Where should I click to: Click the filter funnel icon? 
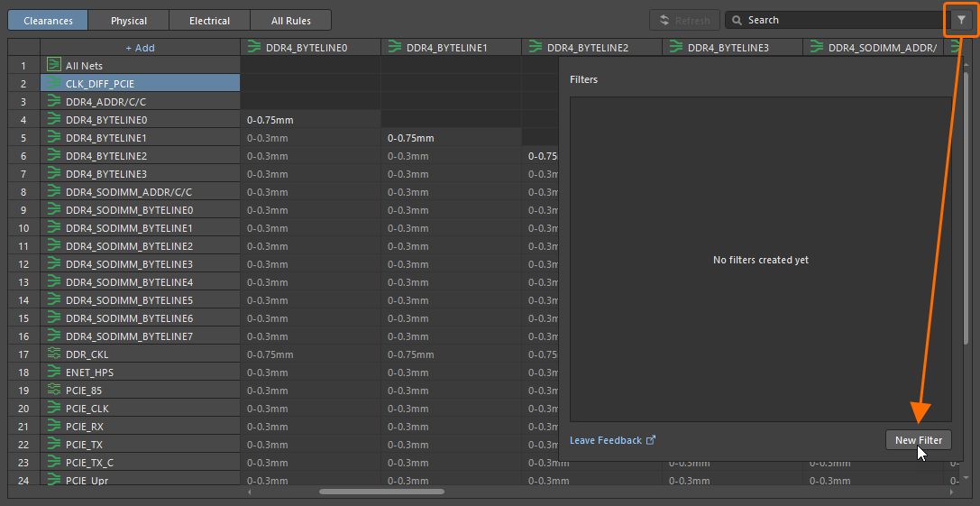(961, 20)
